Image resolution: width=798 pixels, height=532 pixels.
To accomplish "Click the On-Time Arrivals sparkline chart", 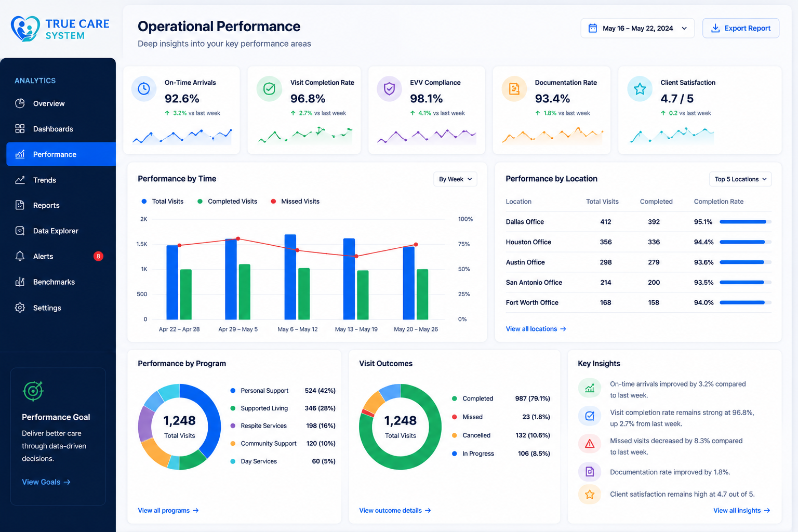I will (182, 136).
